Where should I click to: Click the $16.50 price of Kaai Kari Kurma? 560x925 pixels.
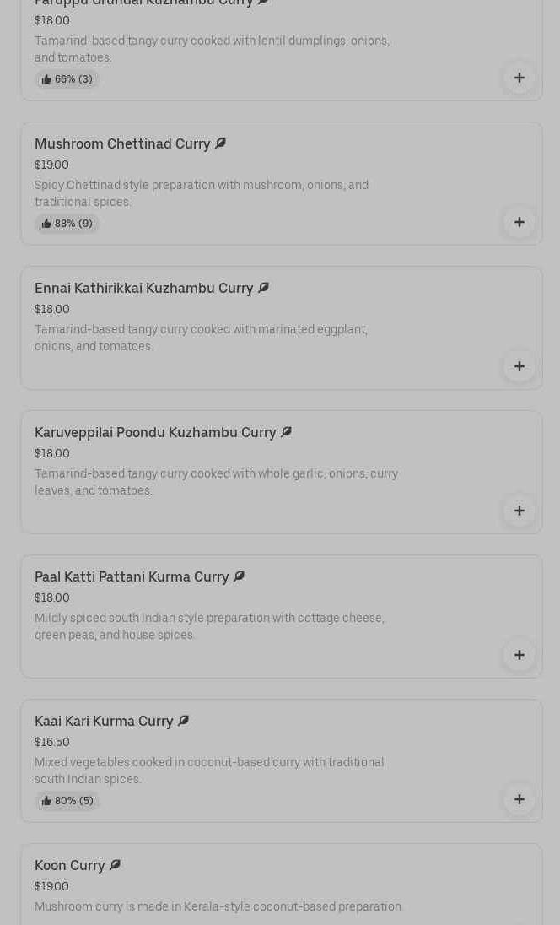point(52,742)
